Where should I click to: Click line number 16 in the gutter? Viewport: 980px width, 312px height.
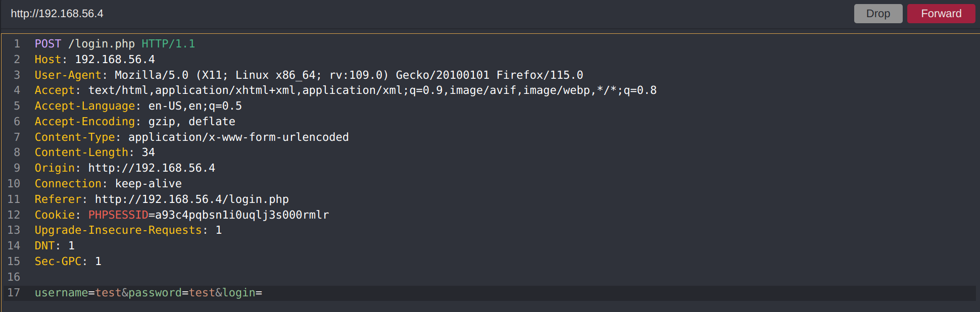point(14,277)
